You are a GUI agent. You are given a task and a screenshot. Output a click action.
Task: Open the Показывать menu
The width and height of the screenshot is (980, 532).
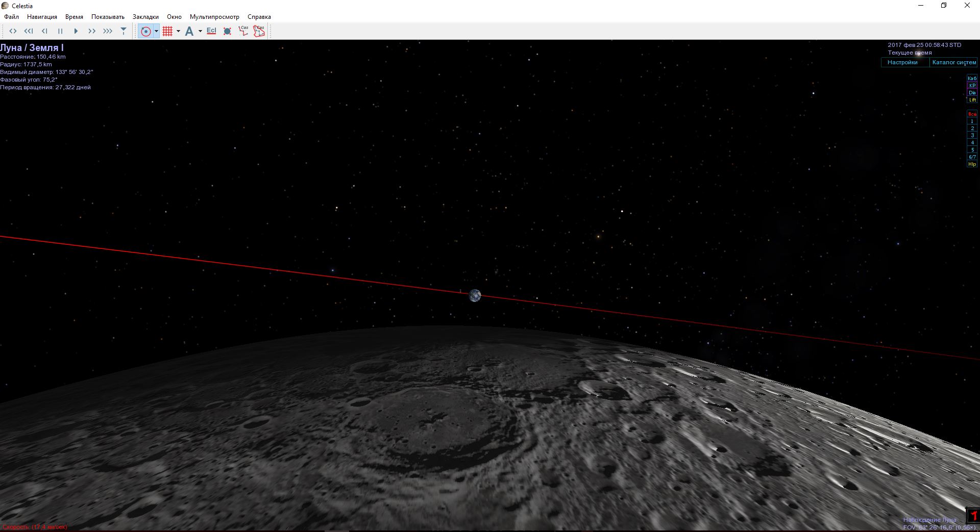(x=108, y=17)
